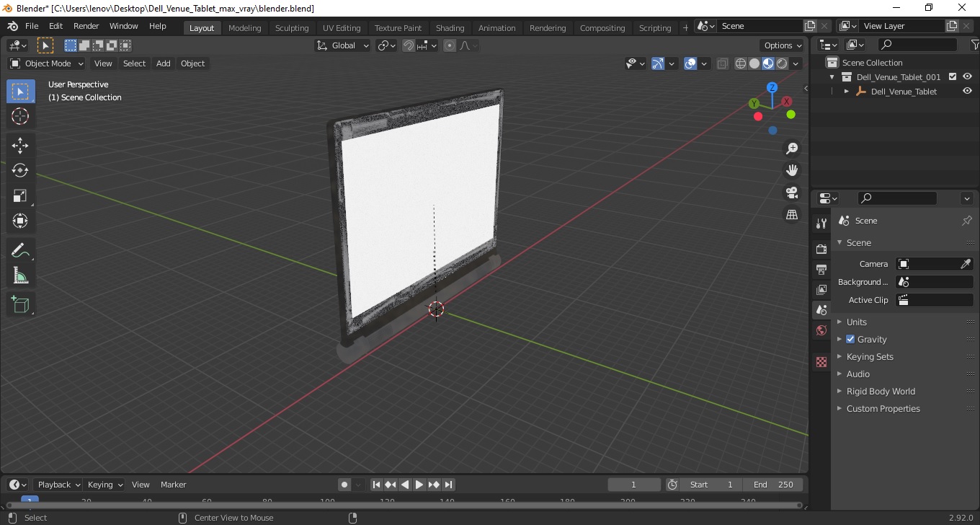Switch to wireframe viewport shading

coord(741,63)
